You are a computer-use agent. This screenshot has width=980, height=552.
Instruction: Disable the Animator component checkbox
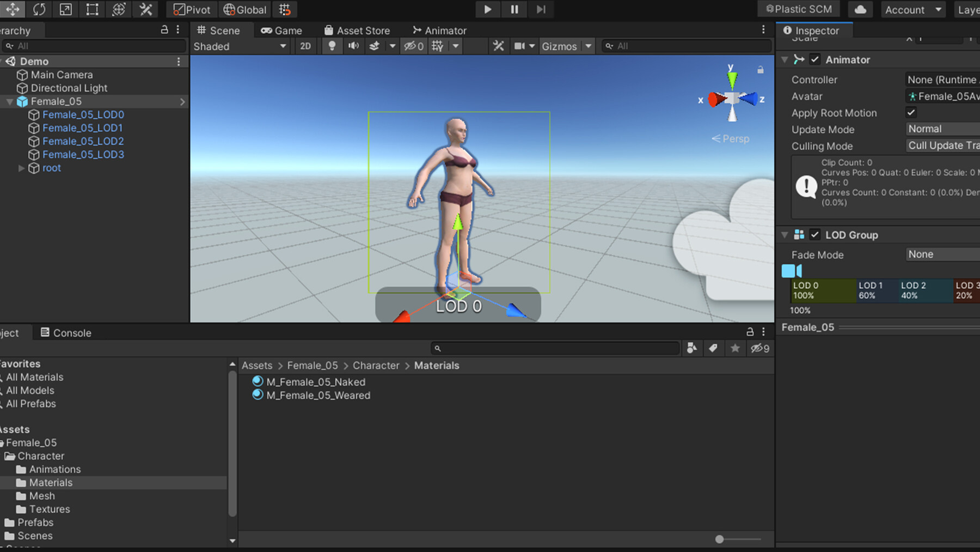pyautogui.click(x=815, y=59)
